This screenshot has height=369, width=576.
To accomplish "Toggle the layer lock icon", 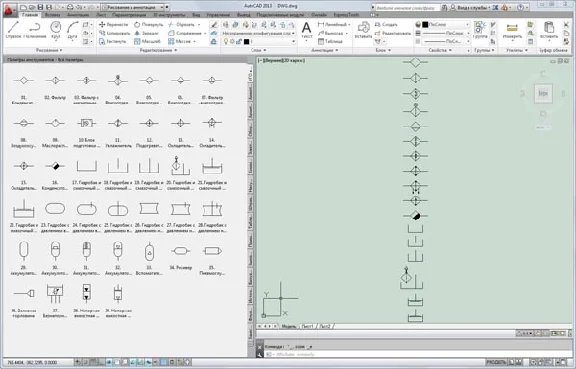I will 239,42.
